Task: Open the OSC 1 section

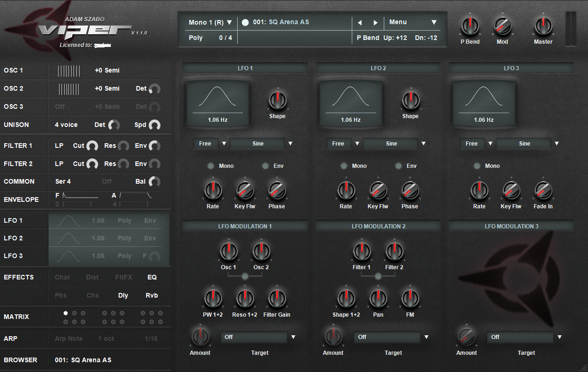Action: point(13,71)
